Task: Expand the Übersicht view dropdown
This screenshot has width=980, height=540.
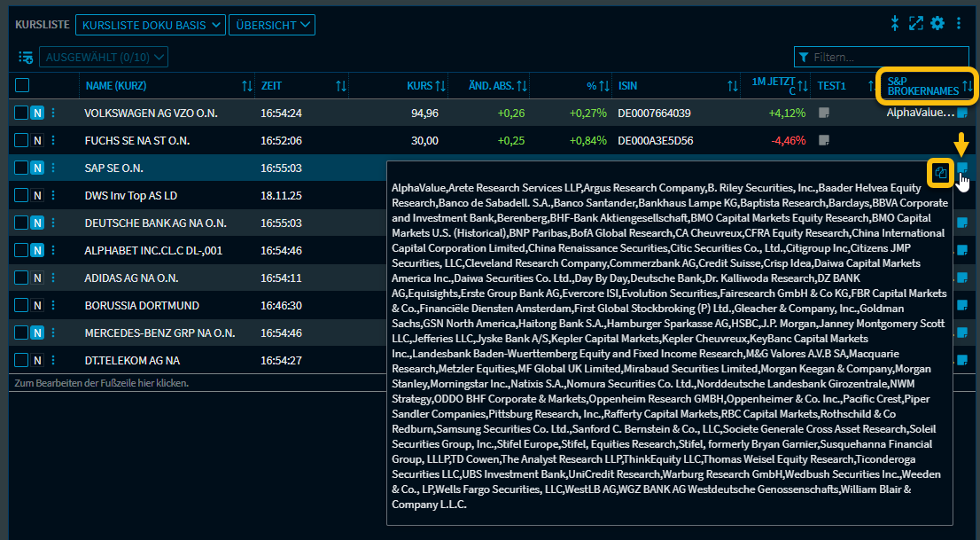Action: 271,25
